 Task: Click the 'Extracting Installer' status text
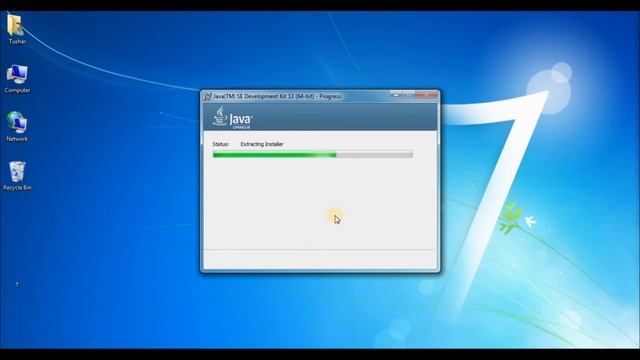(262, 144)
